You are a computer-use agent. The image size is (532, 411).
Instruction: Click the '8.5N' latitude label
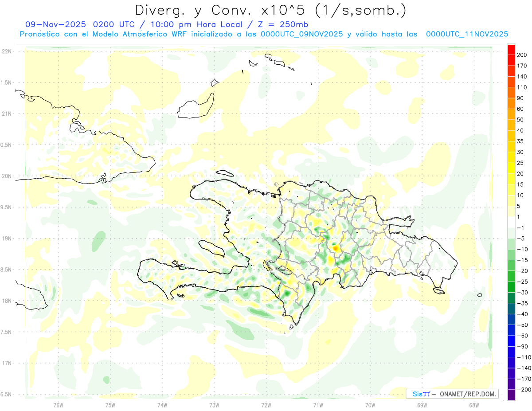tap(6, 270)
